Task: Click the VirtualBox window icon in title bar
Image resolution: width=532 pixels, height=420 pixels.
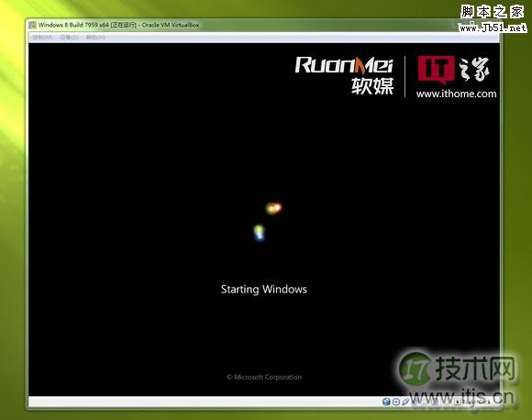Action: 33,25
